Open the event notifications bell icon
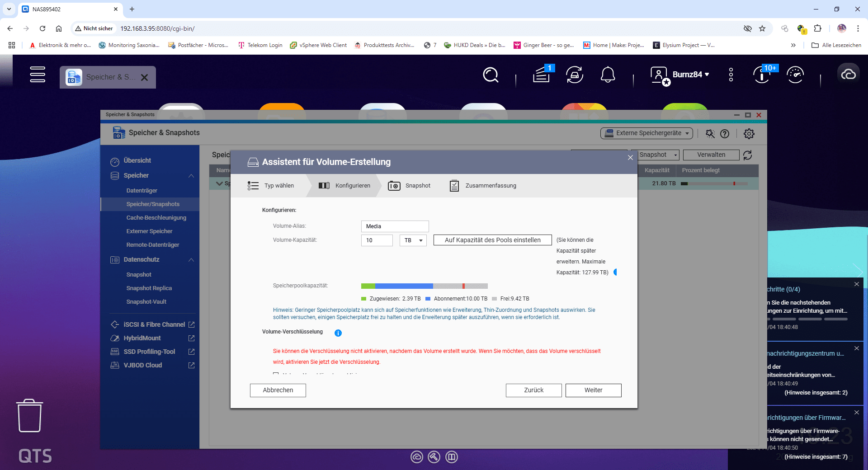Screen dimensions: 868x470 pos(608,75)
